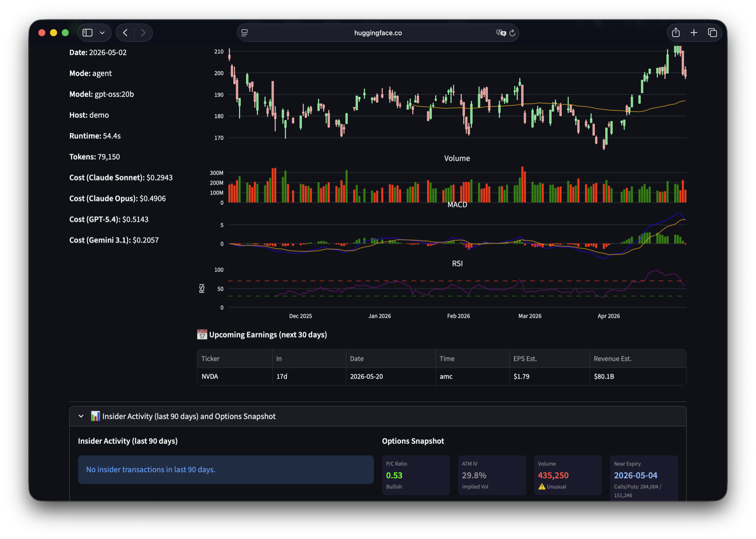The image size is (756, 539).
Task: Select the NVDA ticker cell
Action: [234, 376]
